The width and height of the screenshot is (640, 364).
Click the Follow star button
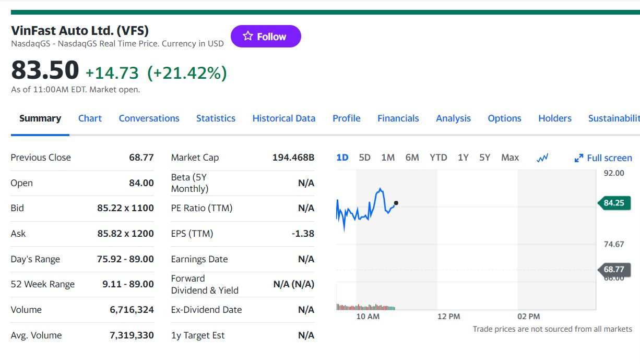(x=266, y=37)
